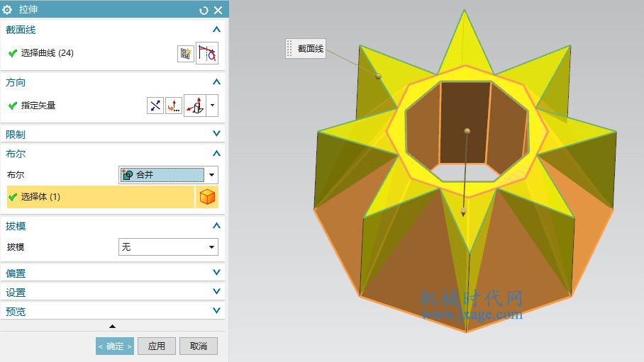The image size is (644, 362).
Task: Open the vector dialog icon
Action: [174, 106]
